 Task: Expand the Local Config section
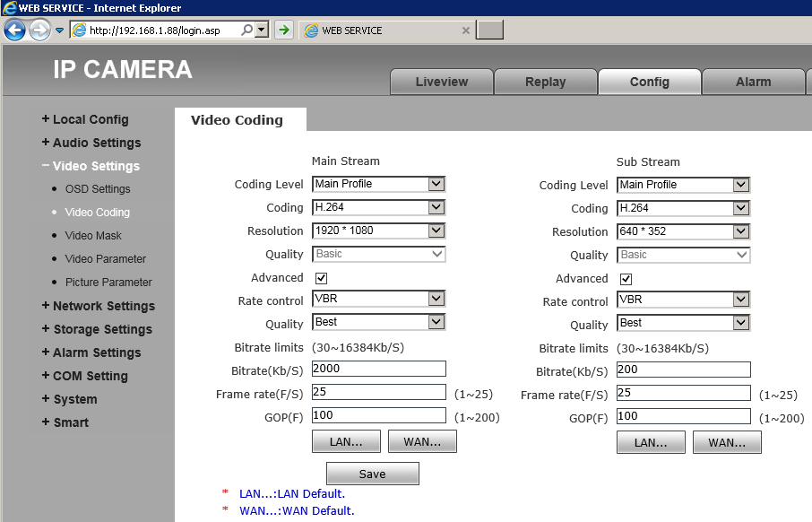tap(85, 119)
